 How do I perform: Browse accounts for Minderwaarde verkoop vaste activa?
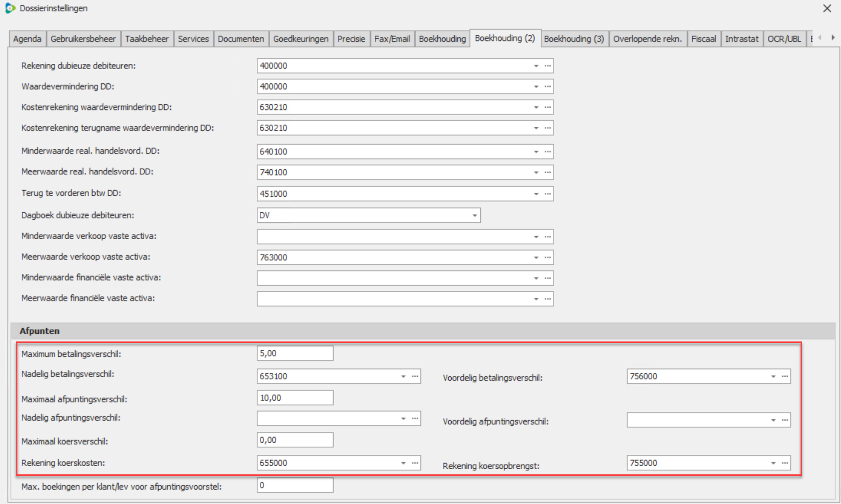click(x=547, y=237)
